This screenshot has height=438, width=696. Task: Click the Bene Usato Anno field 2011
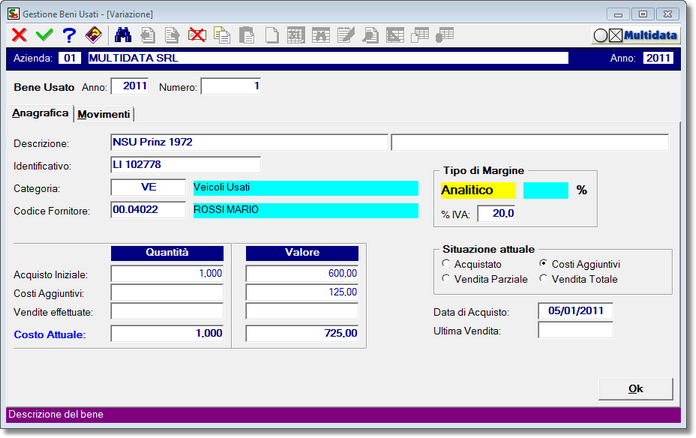tap(130, 86)
